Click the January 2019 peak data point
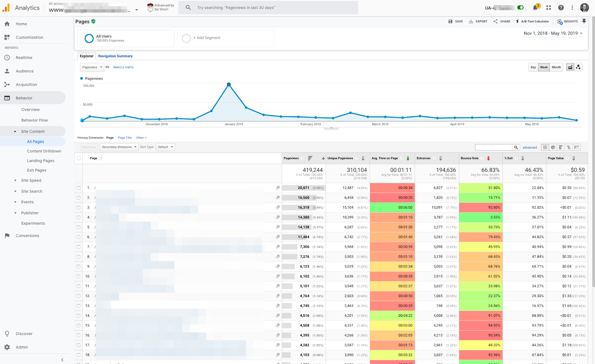The height and width of the screenshot is (364, 595). (x=229, y=85)
